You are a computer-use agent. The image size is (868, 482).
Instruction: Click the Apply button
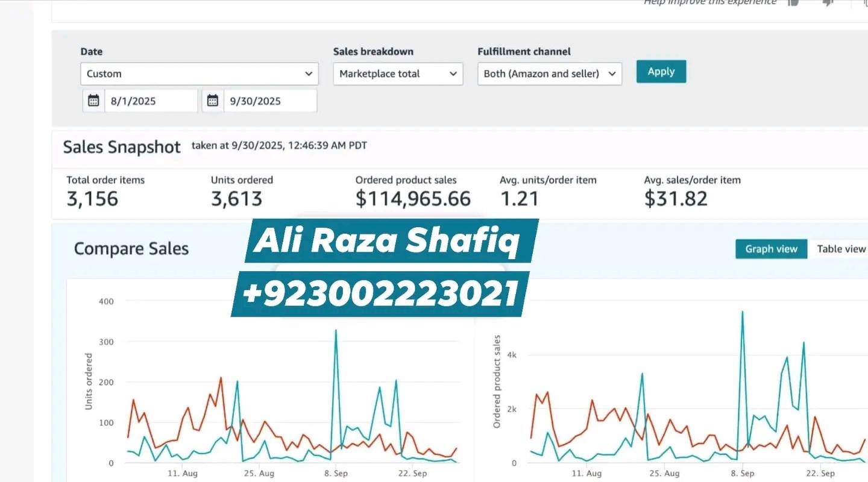coord(661,72)
